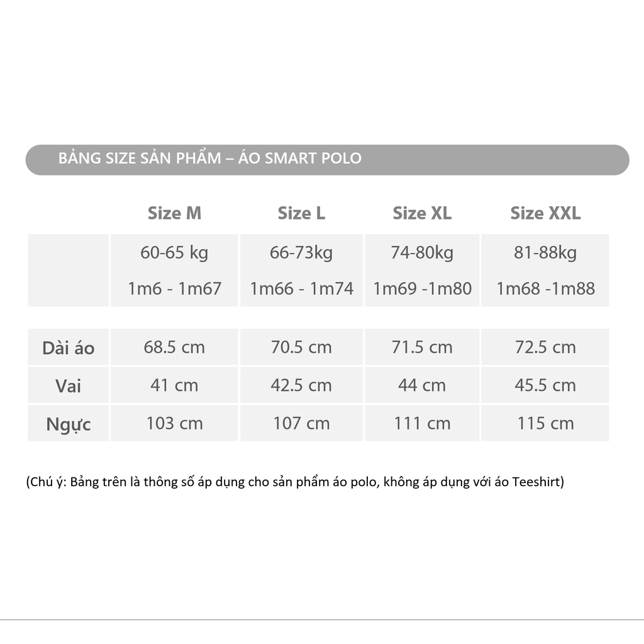The image size is (644, 644).
Task: Click the 45.5 cm shoulder cell
Action: coord(545,386)
